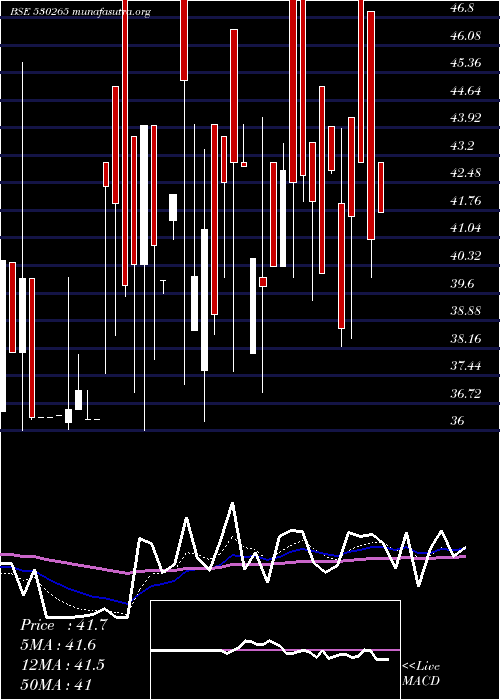Click the 46.08 price axis label
The image size is (500, 700).
(466, 35)
